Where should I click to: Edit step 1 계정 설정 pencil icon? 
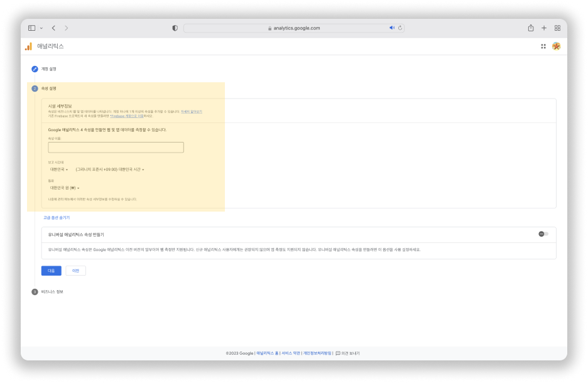point(35,69)
